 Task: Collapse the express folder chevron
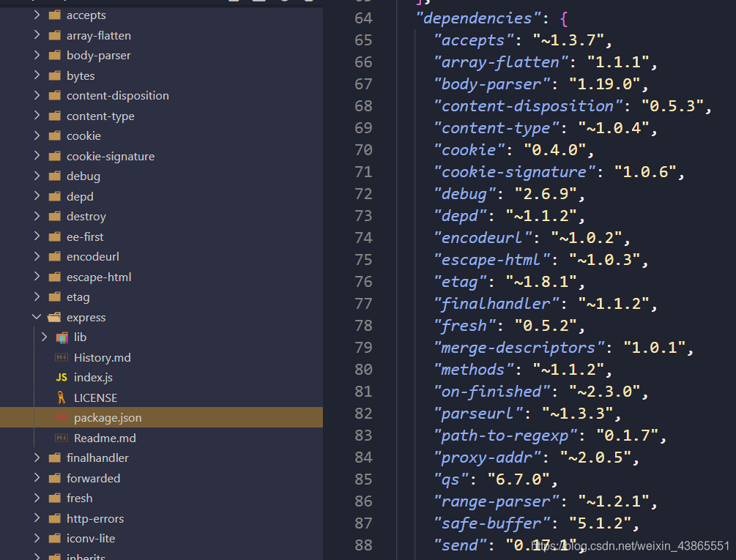coord(37,317)
